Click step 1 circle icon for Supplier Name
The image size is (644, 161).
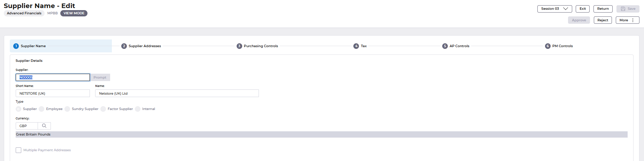[x=16, y=46]
